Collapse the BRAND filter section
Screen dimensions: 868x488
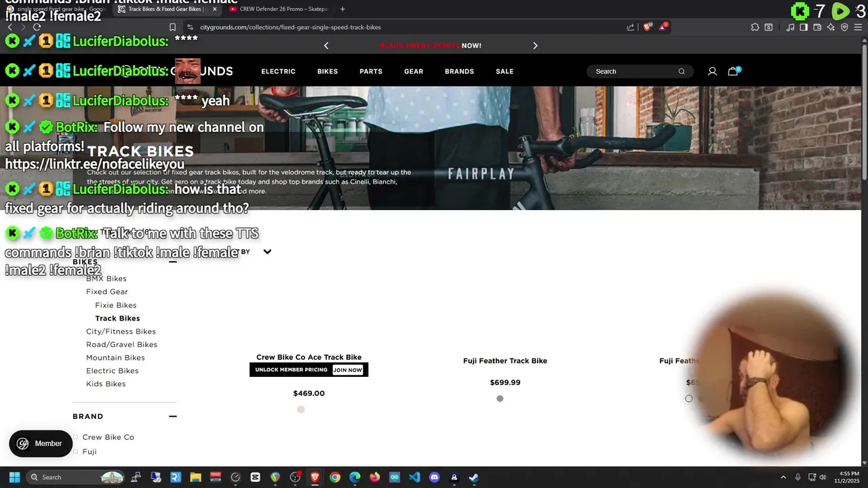[172, 416]
